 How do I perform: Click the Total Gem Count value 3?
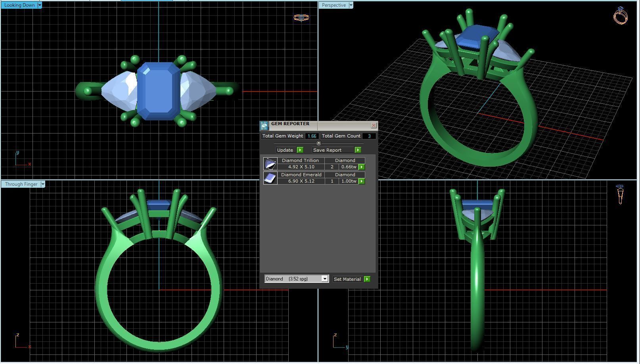[369, 136]
